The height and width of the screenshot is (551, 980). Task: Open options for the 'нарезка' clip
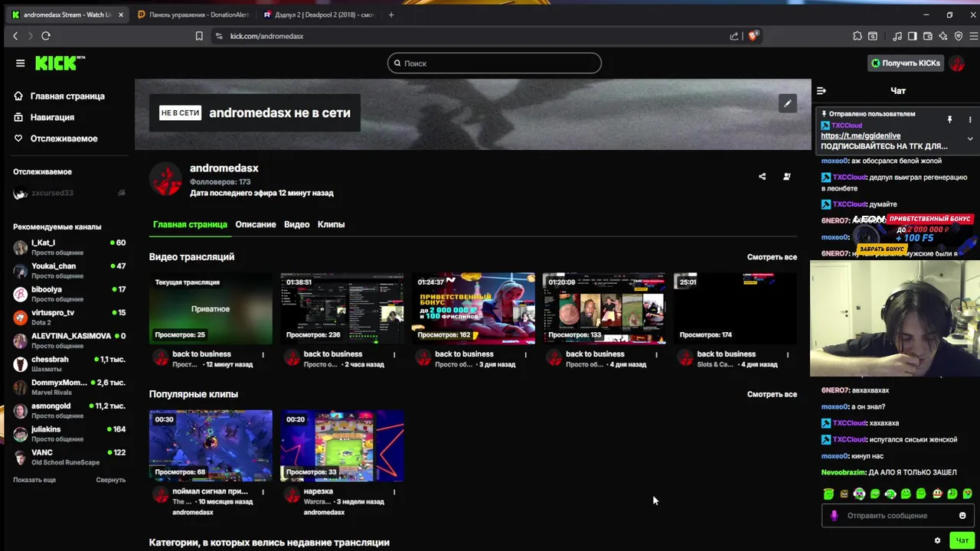tap(394, 491)
